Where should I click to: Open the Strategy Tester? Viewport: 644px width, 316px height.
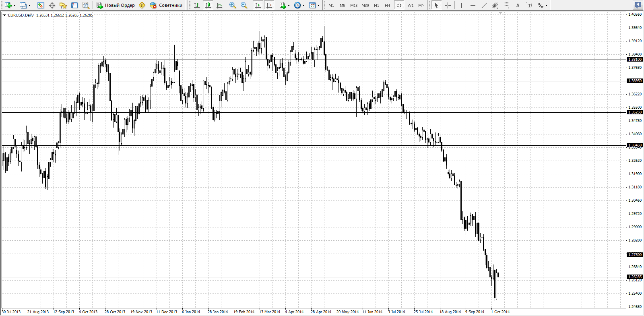86,5
